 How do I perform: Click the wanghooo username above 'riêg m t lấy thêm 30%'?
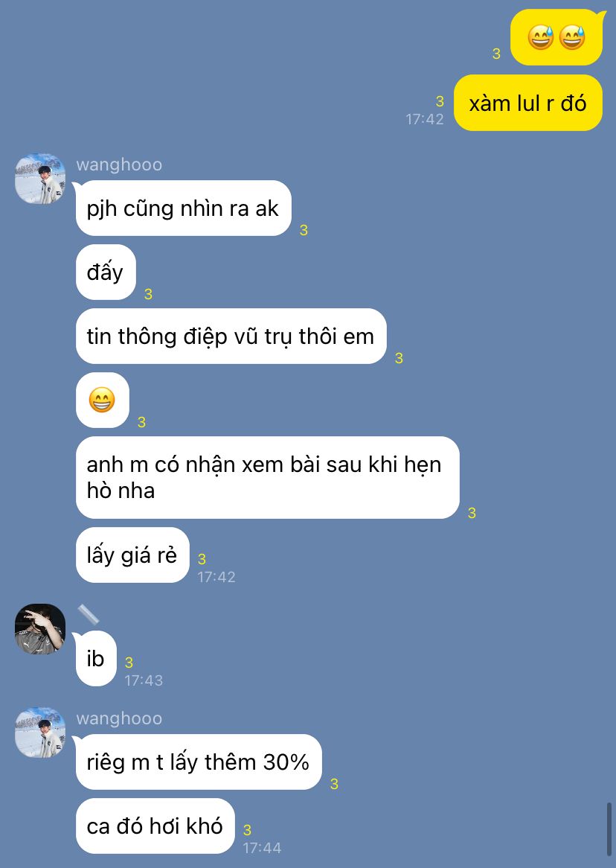[119, 718]
